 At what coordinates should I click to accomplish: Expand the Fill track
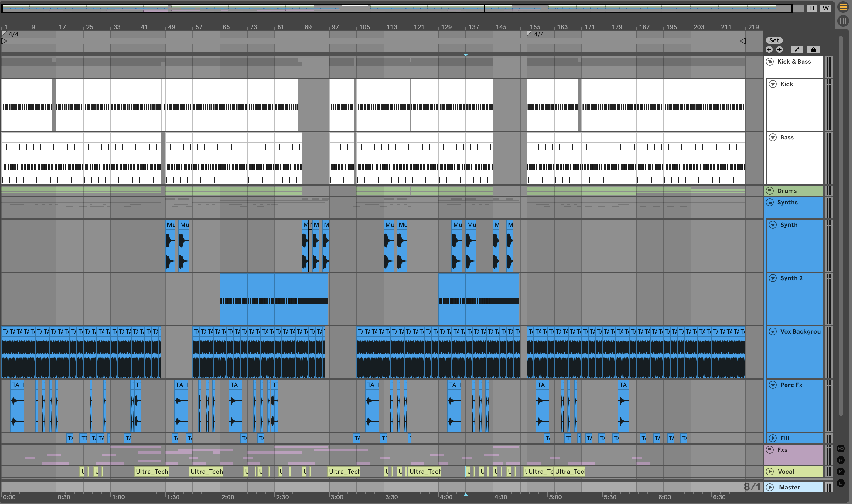tap(773, 438)
